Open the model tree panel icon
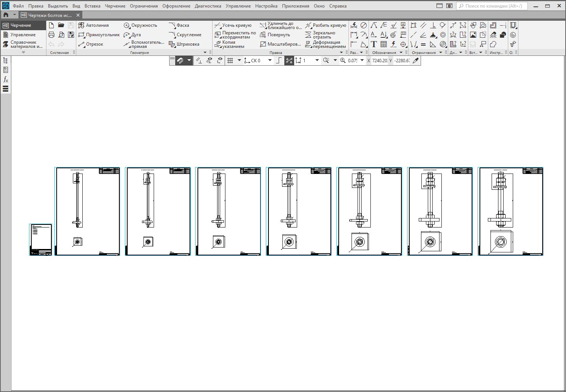The height and width of the screenshot is (392, 566). pyautogui.click(x=6, y=60)
